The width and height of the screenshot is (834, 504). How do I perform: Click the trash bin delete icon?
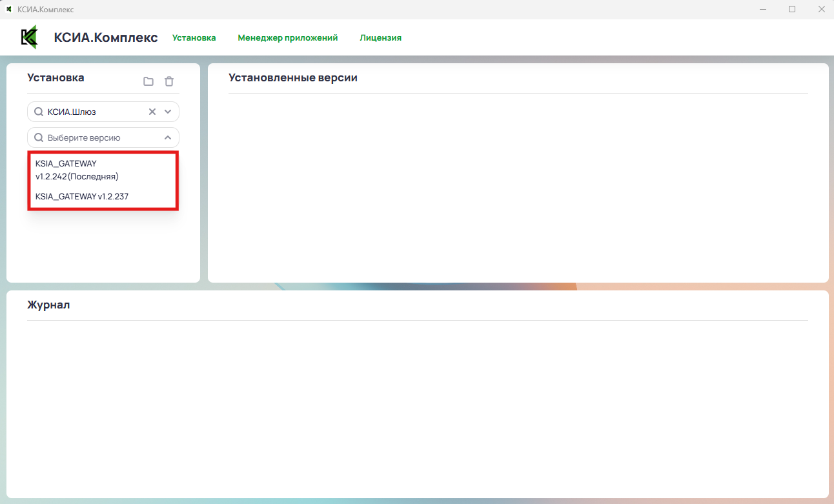click(x=169, y=81)
